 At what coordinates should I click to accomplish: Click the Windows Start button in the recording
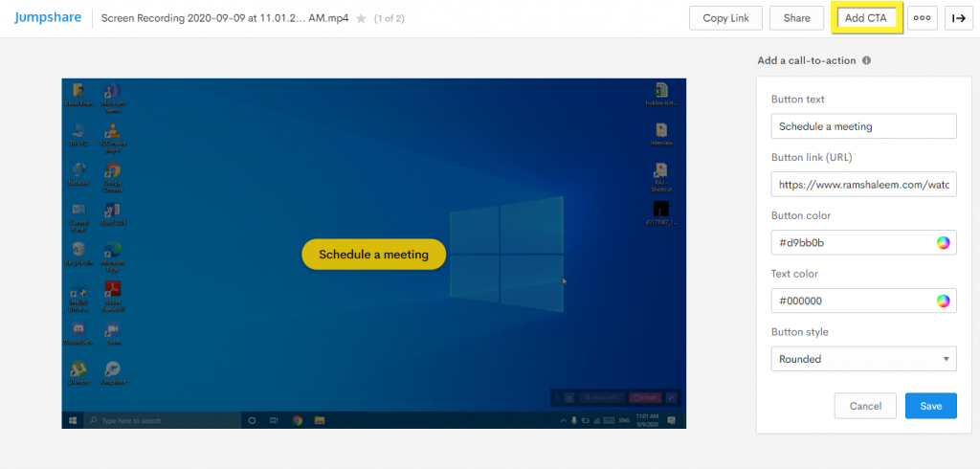tap(73, 420)
